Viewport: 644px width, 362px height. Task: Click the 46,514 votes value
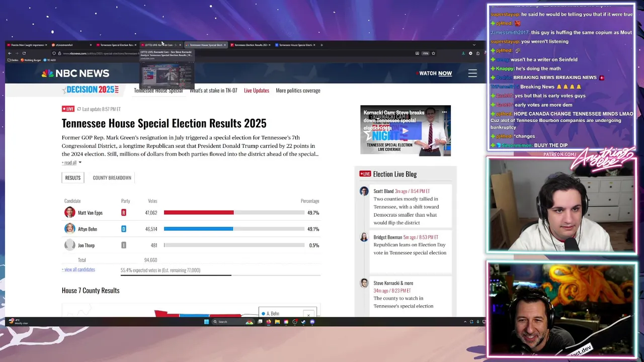coord(151,229)
